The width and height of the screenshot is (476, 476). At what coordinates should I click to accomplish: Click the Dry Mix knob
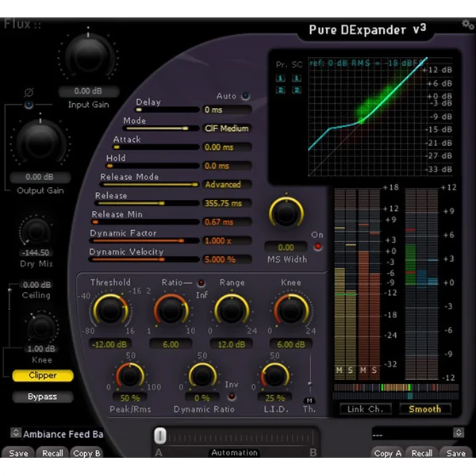point(36,232)
